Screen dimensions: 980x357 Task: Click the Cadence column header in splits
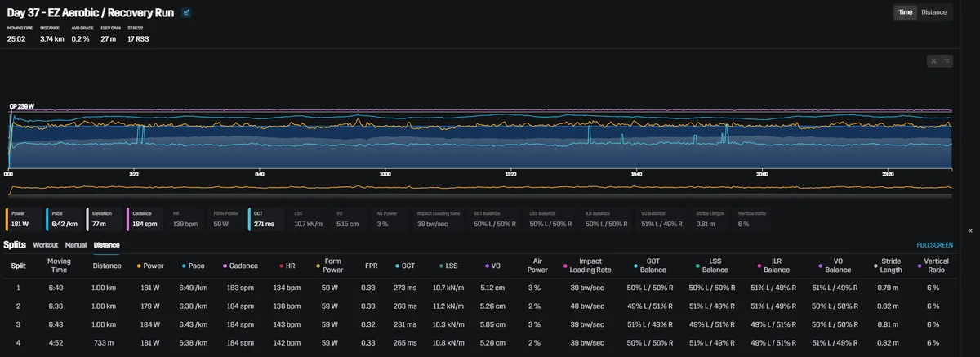[x=243, y=266]
